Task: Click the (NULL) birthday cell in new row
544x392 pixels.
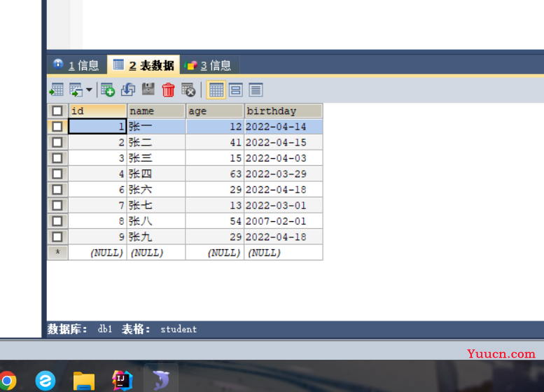Action: tap(284, 253)
